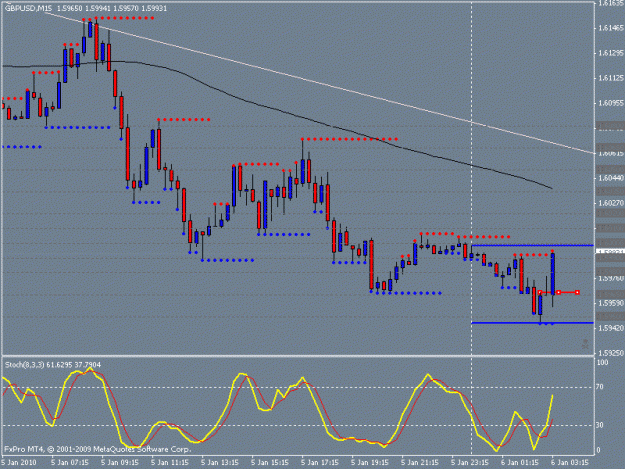
Task: Click the Stochastic value 61.6295
Action: coord(60,365)
